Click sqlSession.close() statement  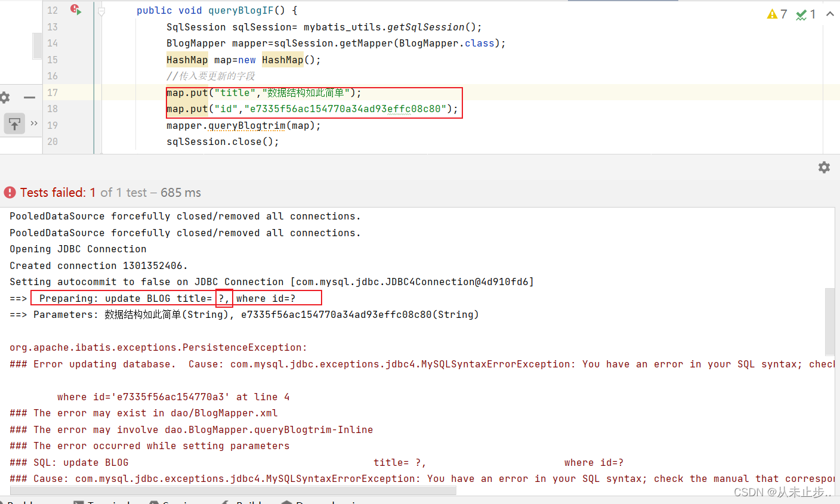tap(223, 141)
